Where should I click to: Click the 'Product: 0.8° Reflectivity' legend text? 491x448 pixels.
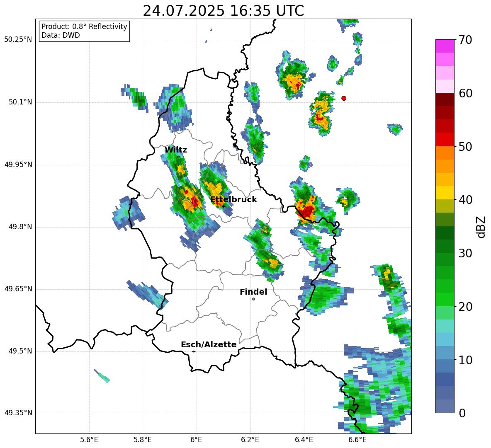point(84,27)
